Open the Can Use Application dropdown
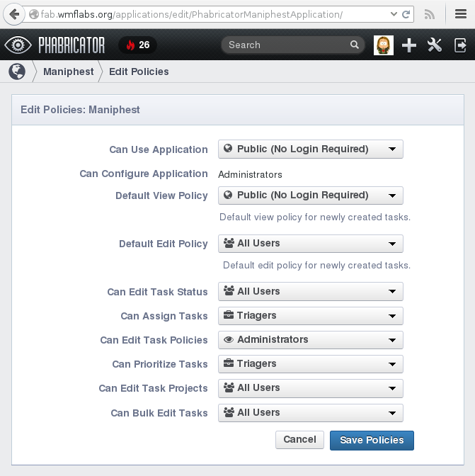The width and height of the screenshot is (475, 476). 311,149
